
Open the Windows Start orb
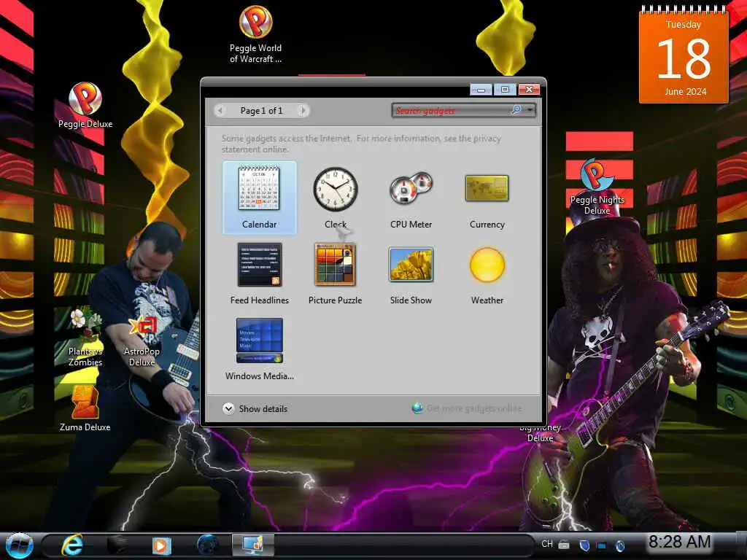click(x=19, y=545)
